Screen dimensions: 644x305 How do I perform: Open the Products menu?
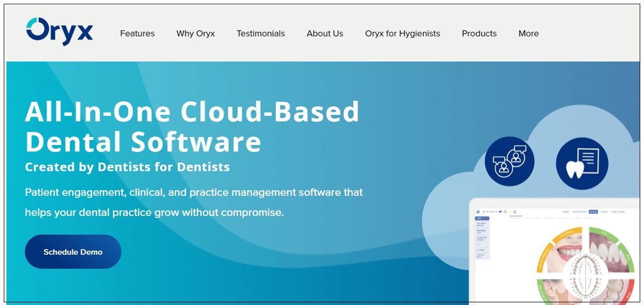pos(479,33)
